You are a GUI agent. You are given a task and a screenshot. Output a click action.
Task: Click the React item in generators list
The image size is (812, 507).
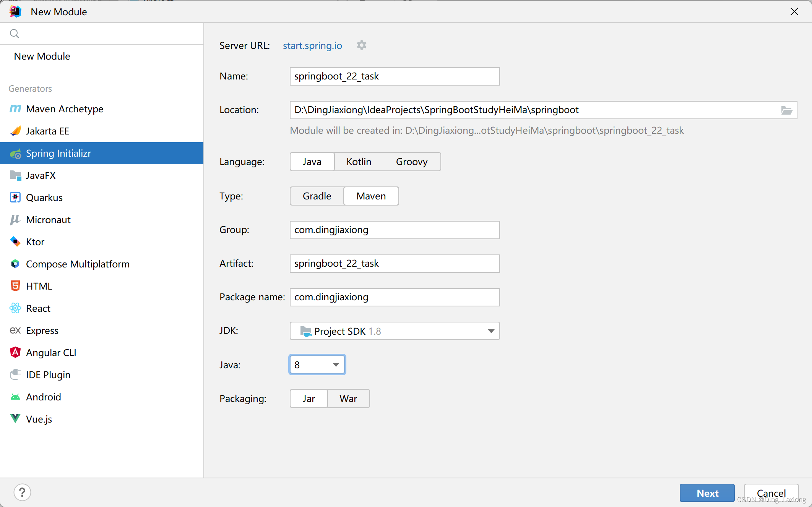(x=39, y=308)
